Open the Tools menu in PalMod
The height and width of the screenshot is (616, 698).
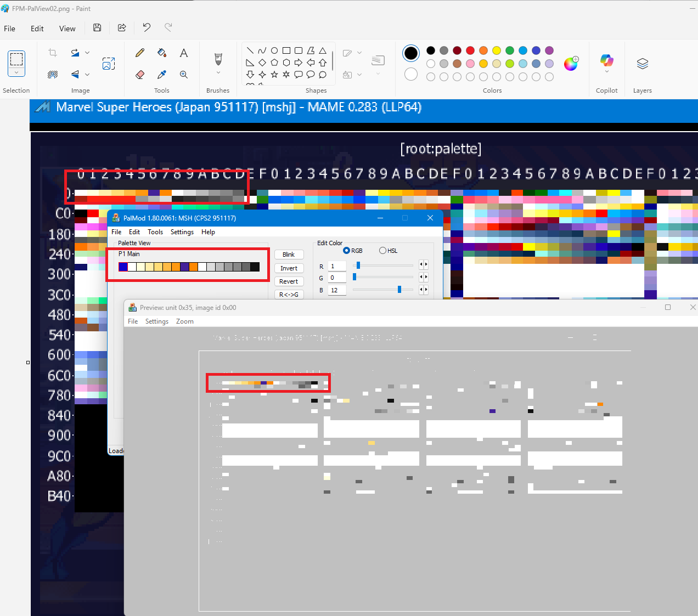pyautogui.click(x=155, y=232)
